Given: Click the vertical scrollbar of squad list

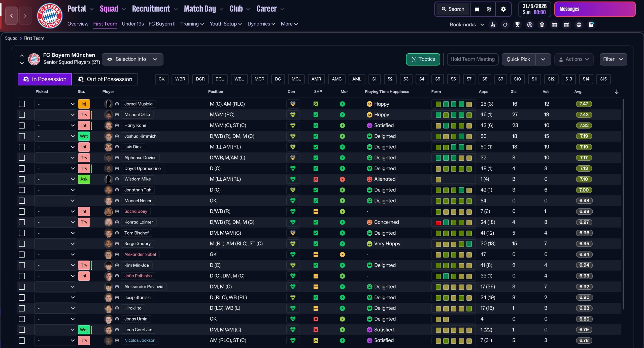Looking at the screenshot, I should (x=623, y=204).
